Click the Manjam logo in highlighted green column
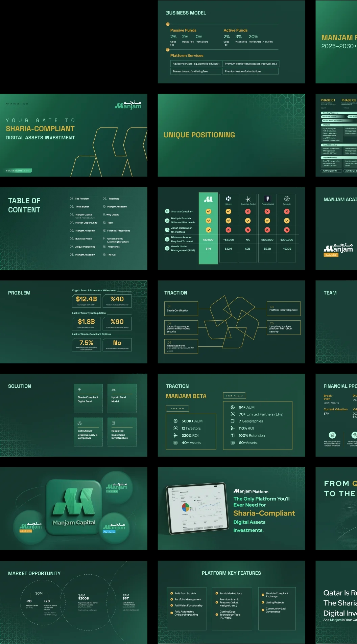Viewport: 357px width, 644px height. (x=208, y=199)
